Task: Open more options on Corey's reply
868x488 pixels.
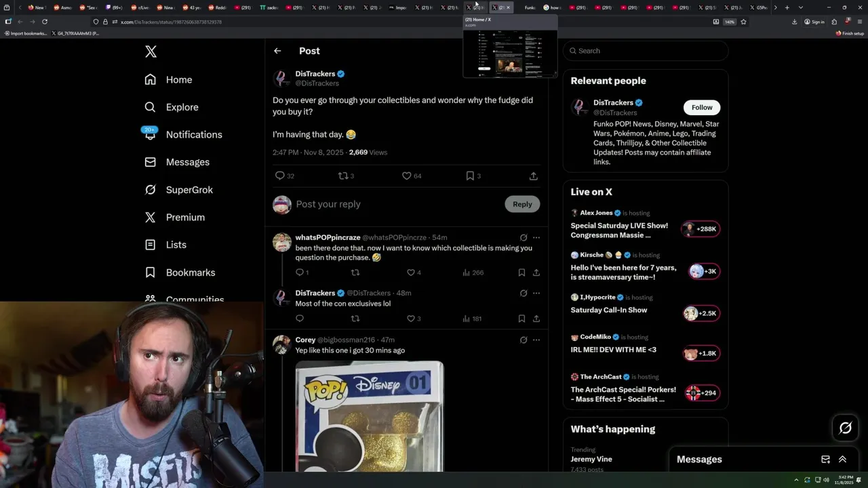Action: coord(536,340)
